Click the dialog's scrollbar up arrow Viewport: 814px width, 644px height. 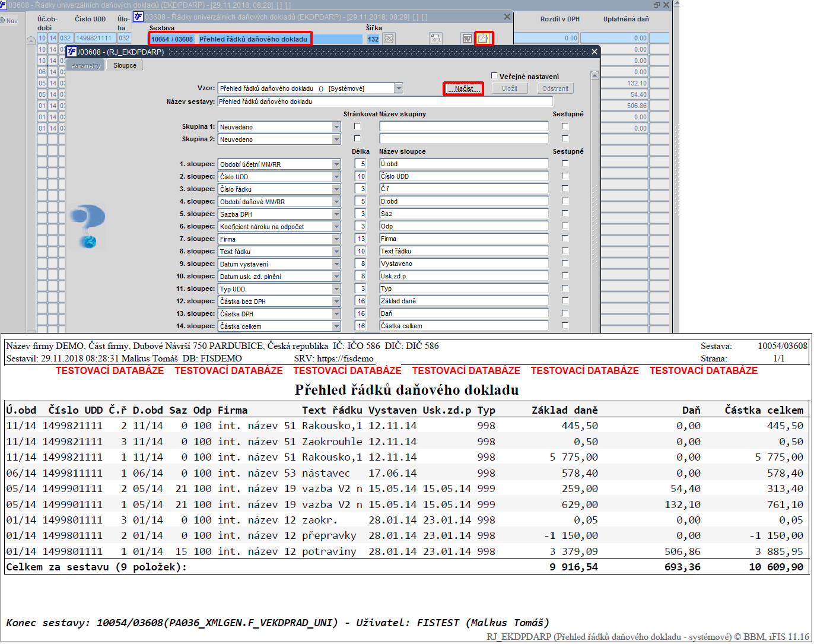pos(595,75)
